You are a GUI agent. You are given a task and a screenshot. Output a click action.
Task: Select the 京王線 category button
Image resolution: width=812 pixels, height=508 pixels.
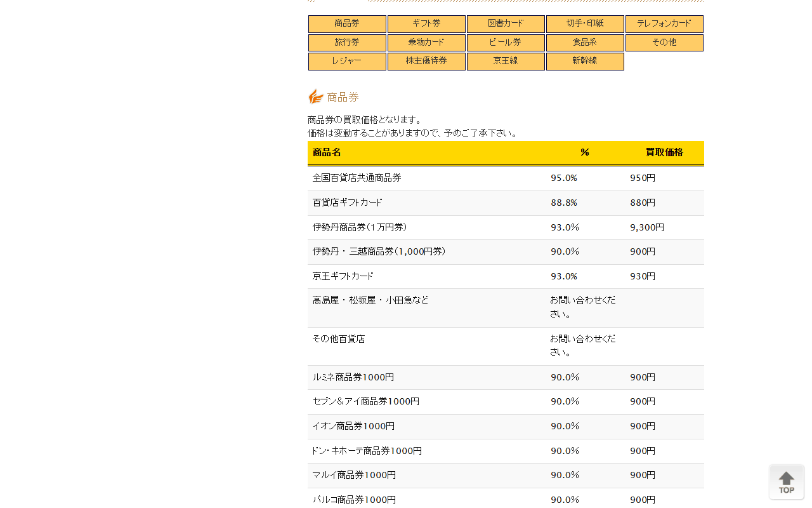tap(506, 61)
